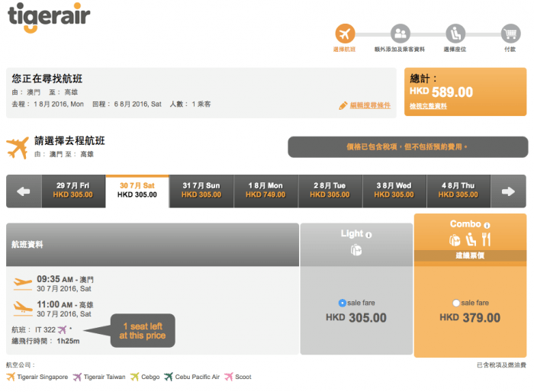Click the grey price notice banner
This screenshot has width=534, height=392.
coord(407,146)
